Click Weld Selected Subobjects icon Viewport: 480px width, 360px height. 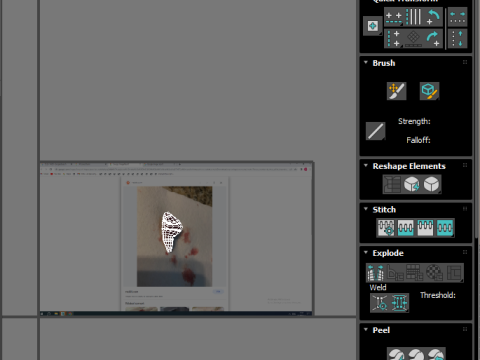tap(399, 303)
